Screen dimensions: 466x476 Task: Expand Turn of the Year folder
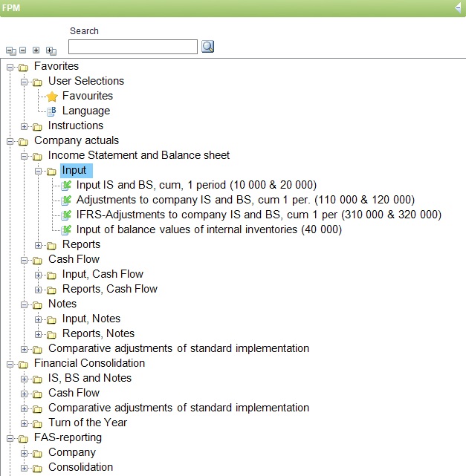pos(24,423)
